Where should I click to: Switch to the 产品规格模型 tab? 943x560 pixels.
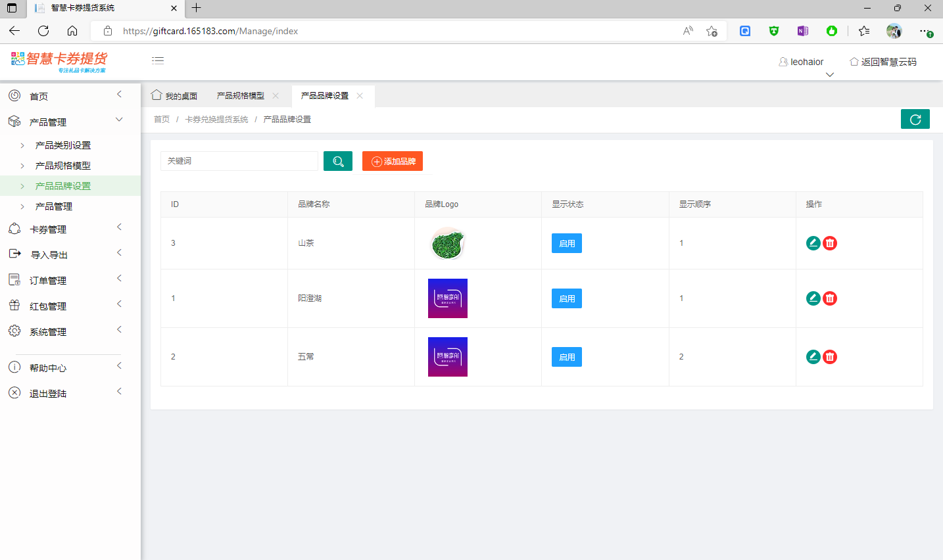pos(241,96)
